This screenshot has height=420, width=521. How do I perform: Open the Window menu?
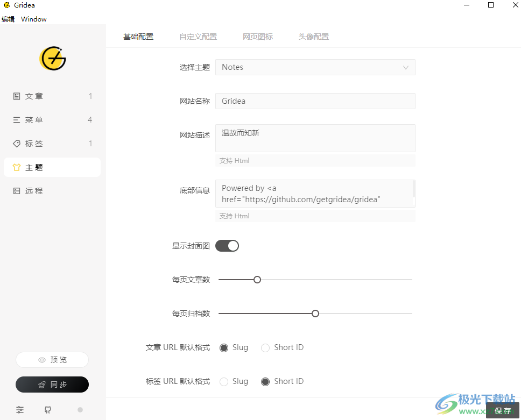[33, 19]
